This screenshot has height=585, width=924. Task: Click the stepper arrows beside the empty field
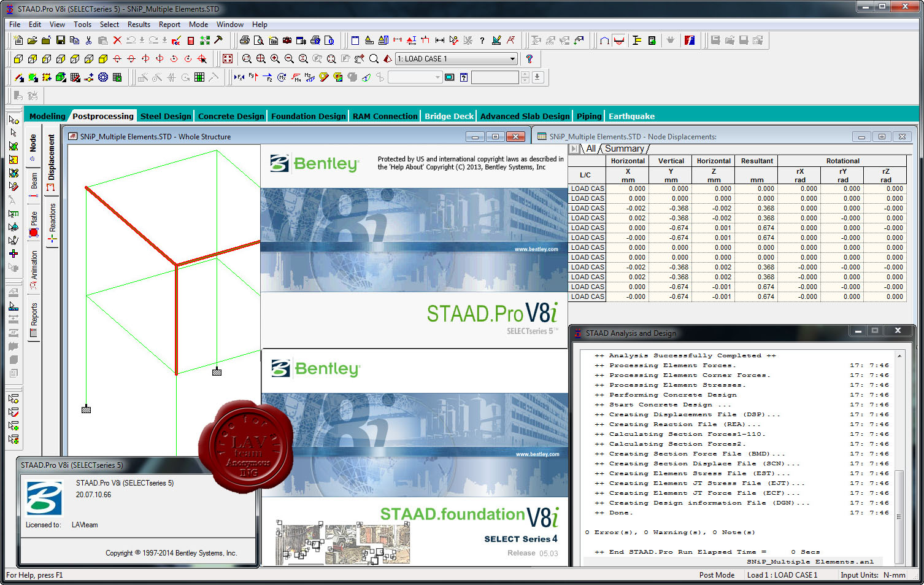tap(525, 77)
